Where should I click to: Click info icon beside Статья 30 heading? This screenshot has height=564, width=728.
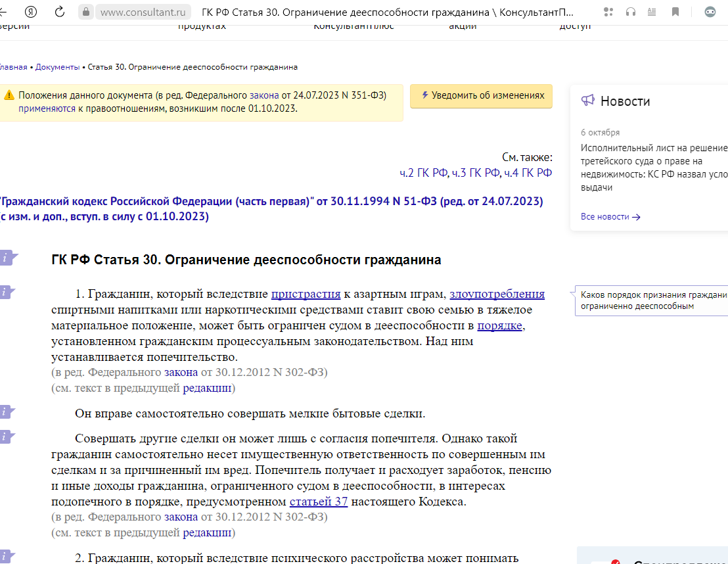point(7,258)
